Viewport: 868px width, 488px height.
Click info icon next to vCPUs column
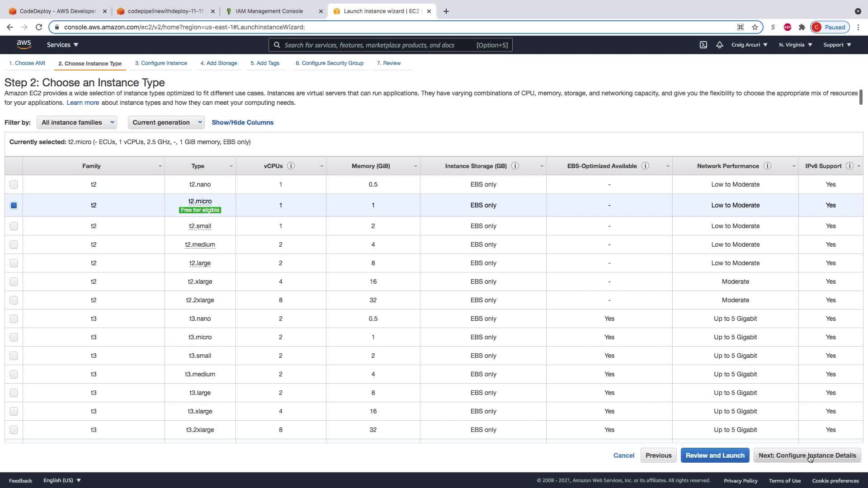pos(291,166)
